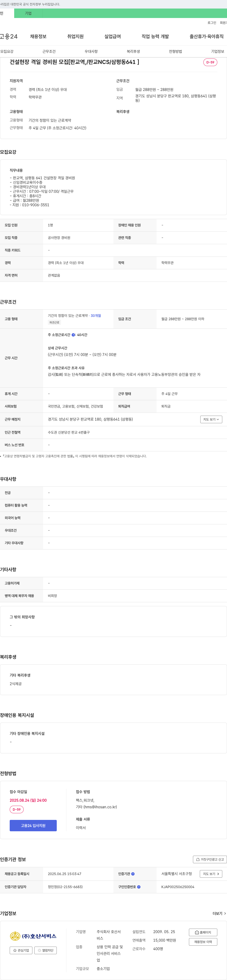This screenshot has width=227, height=980.
Task: Click the certification number KJAP002506250004
Action: [178, 887]
